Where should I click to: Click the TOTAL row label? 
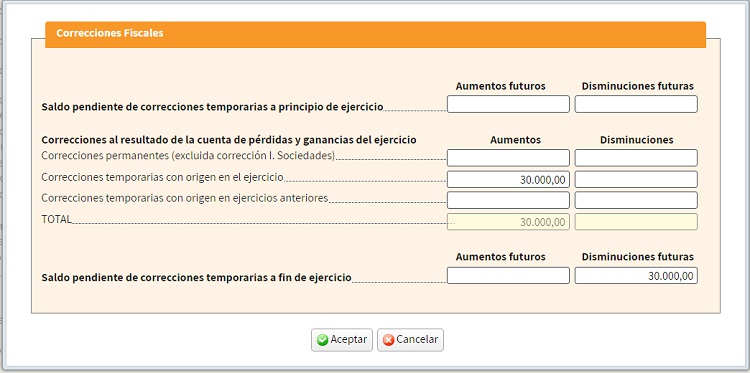click(56, 219)
